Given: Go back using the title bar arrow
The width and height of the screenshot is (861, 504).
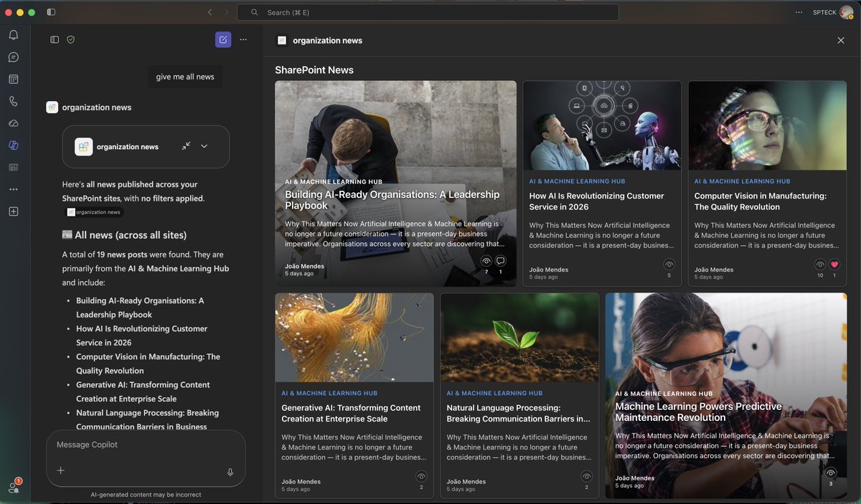Looking at the screenshot, I should click(x=210, y=12).
